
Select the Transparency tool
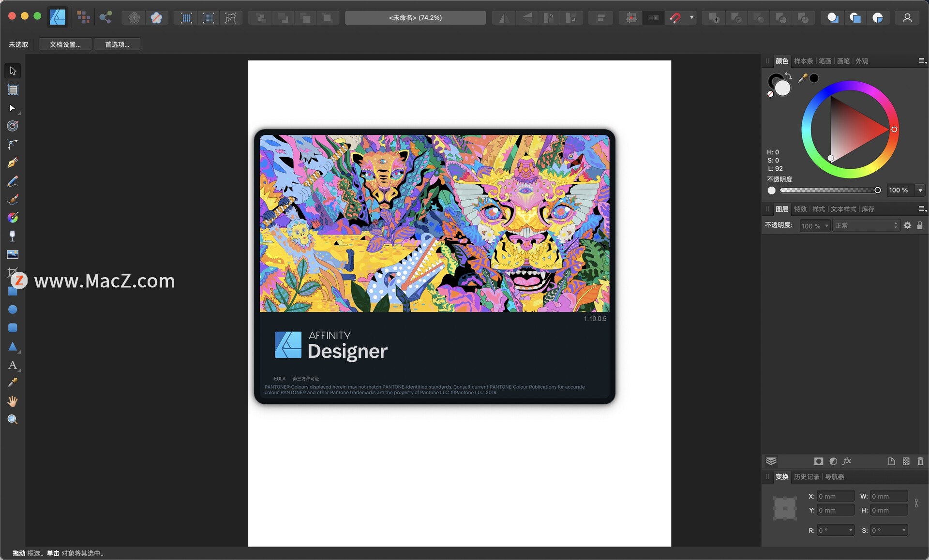(13, 236)
